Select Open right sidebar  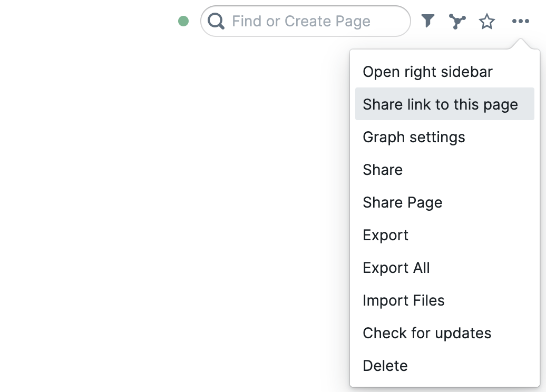(427, 72)
